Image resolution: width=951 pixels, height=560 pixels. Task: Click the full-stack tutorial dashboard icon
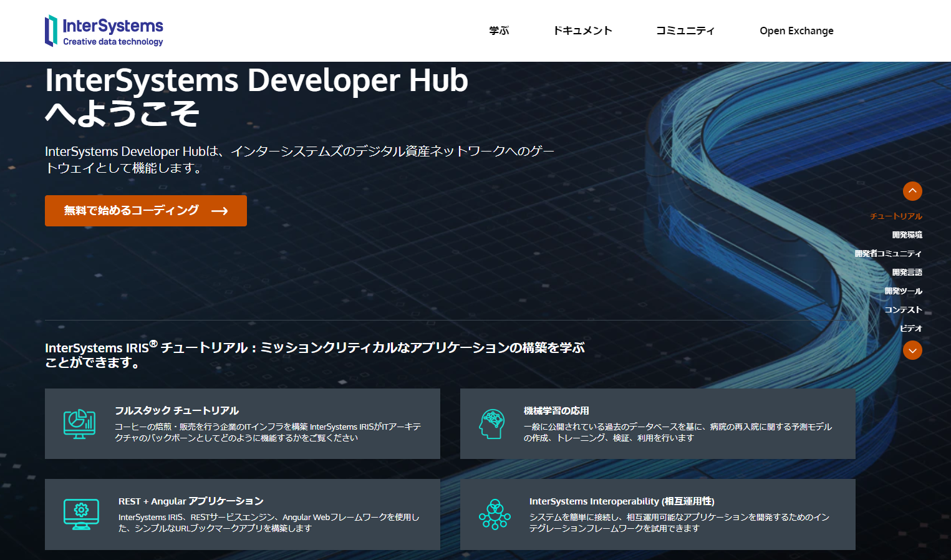pos(79,424)
